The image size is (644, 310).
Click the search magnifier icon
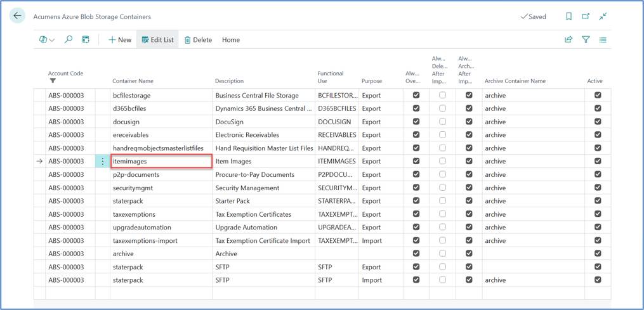tap(69, 39)
